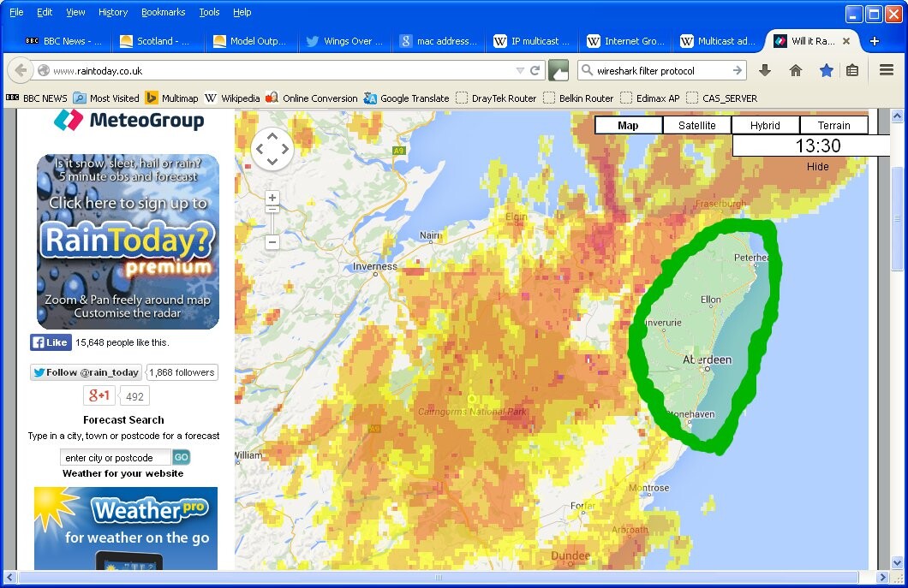Click the RainToday premium sign-up banner
Image resolution: width=908 pixels, height=588 pixels.
click(x=128, y=242)
